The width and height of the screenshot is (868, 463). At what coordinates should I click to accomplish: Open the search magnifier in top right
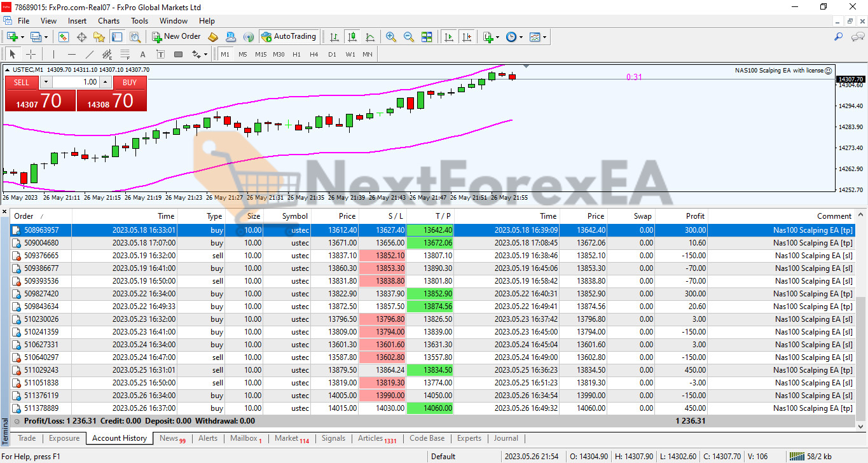point(839,37)
